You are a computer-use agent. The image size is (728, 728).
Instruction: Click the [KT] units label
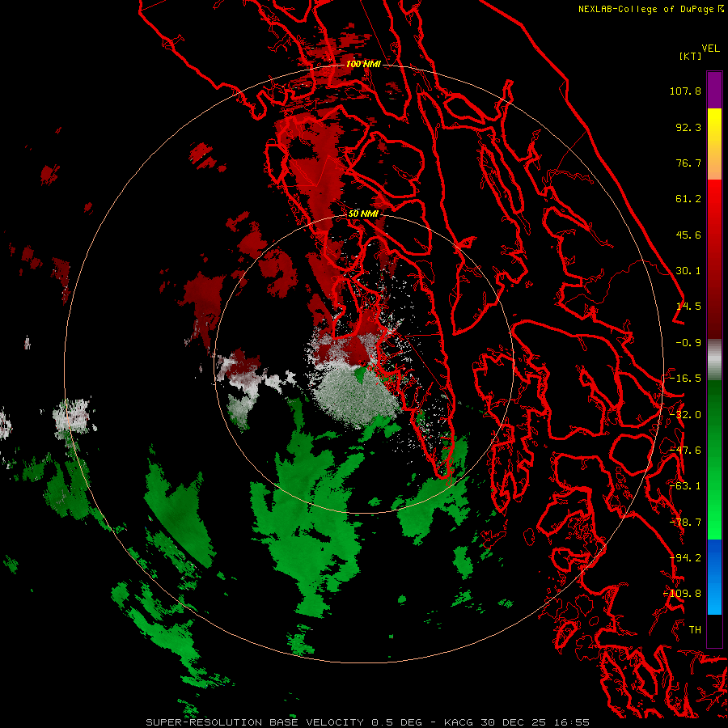point(691,56)
